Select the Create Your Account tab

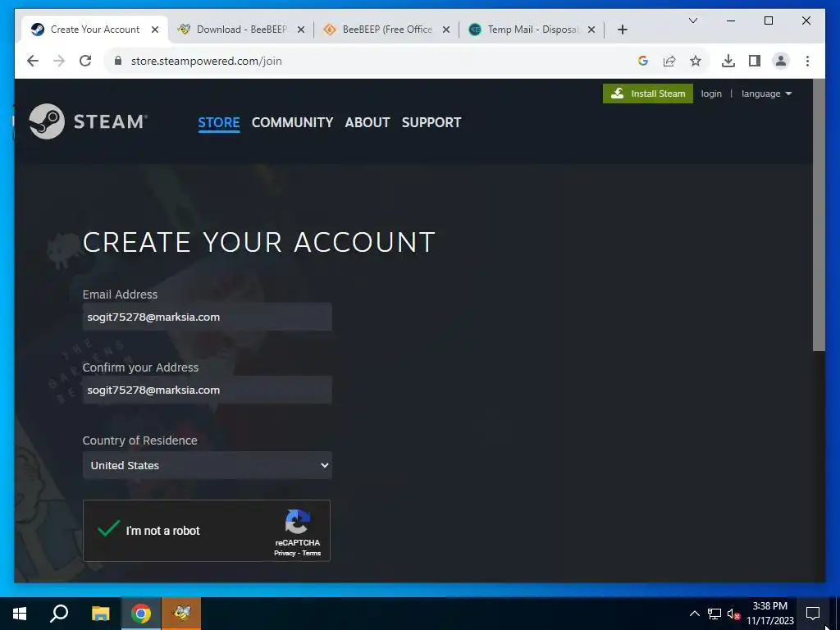click(x=94, y=30)
